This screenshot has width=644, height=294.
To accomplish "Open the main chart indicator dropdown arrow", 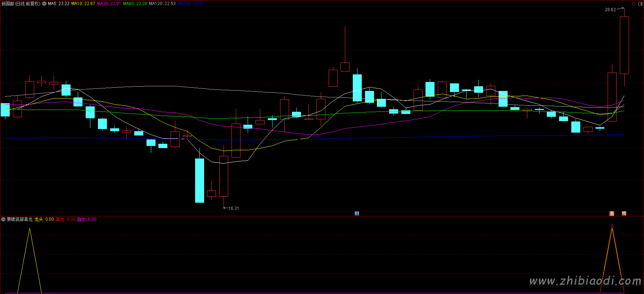I will point(44,4).
